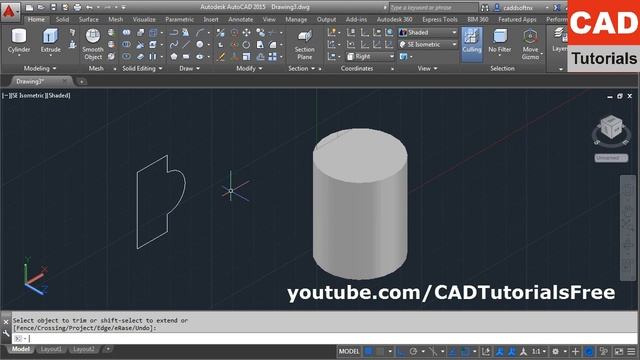Click the Shaded visual style viewport label

[59, 96]
